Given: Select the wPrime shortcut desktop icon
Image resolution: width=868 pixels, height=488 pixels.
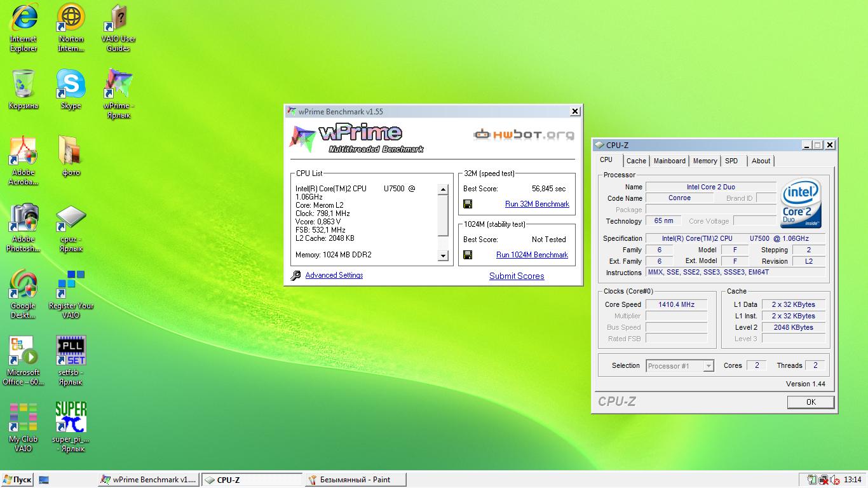Looking at the screenshot, I should (118, 94).
